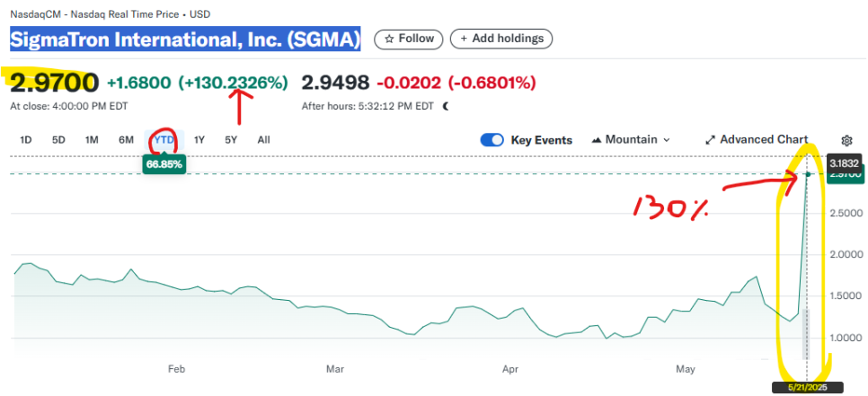Select the 1Y time range
Image resolution: width=868 pixels, height=396 pixels.
point(199,140)
